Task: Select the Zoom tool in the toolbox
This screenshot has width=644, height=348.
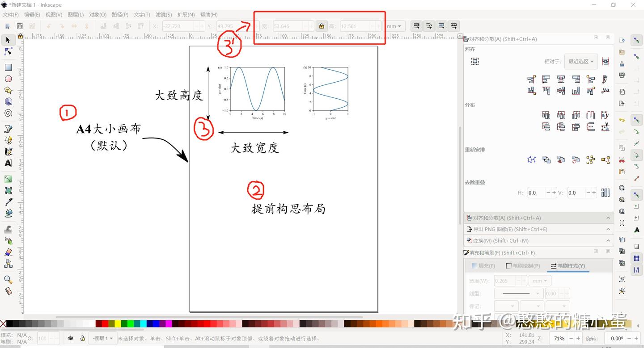Action: pos(7,280)
